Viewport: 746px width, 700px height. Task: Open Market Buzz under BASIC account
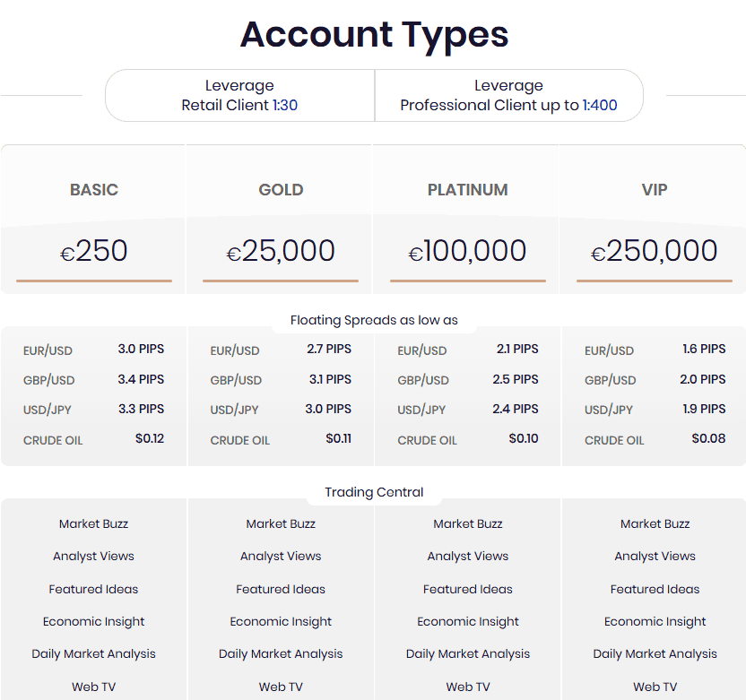click(93, 523)
